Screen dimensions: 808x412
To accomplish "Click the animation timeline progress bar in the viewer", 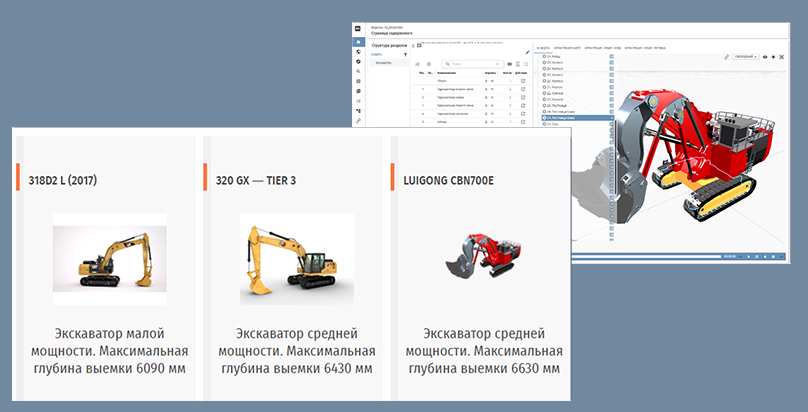I will pyautogui.click(x=647, y=256).
